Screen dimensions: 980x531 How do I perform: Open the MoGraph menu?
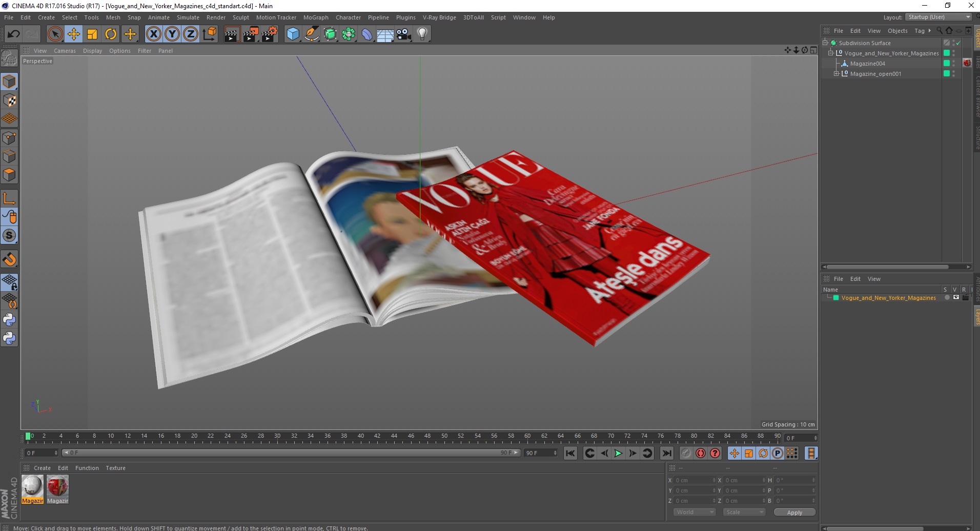pyautogui.click(x=316, y=17)
